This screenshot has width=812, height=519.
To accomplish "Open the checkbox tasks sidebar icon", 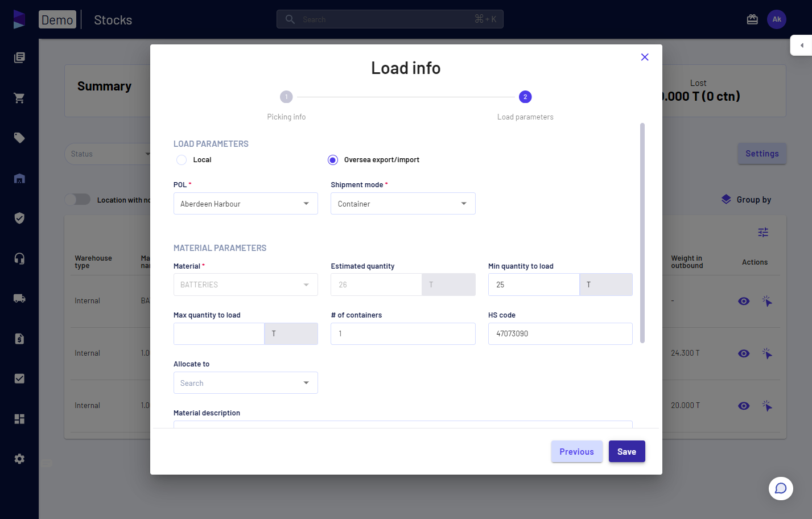I will click(x=19, y=378).
